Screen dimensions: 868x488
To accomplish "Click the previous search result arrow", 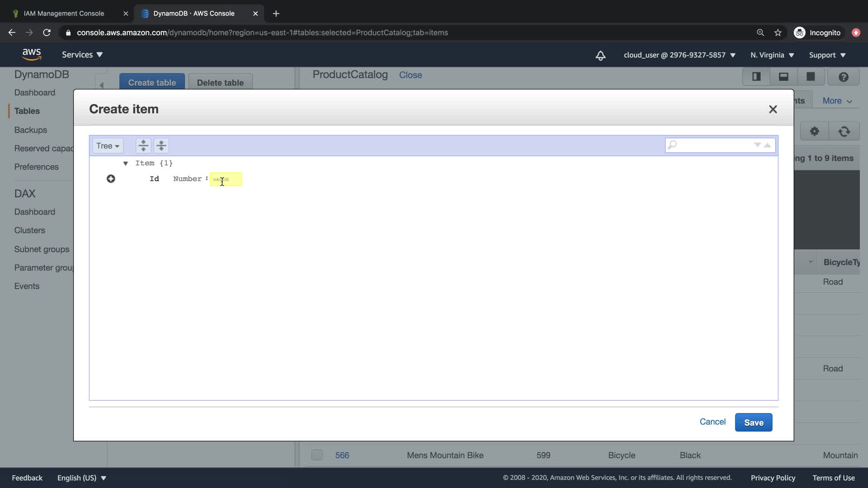I will click(767, 145).
